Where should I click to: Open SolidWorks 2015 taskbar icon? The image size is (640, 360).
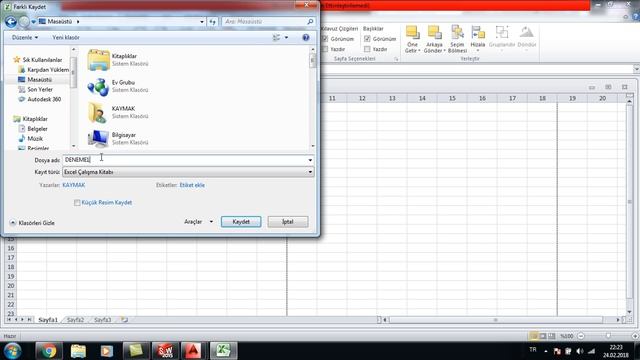point(165,351)
